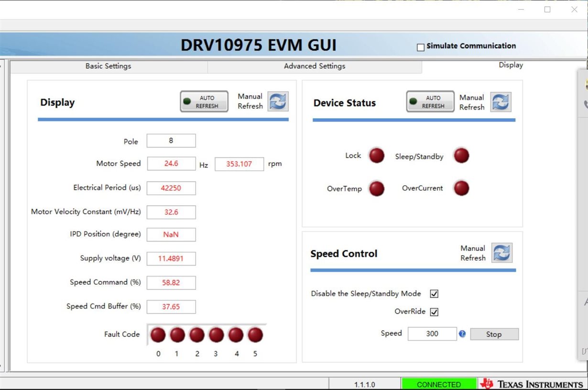Viewport: 588px width, 390px height.
Task: Click the Motor Speed rpm field
Action: [x=239, y=164]
